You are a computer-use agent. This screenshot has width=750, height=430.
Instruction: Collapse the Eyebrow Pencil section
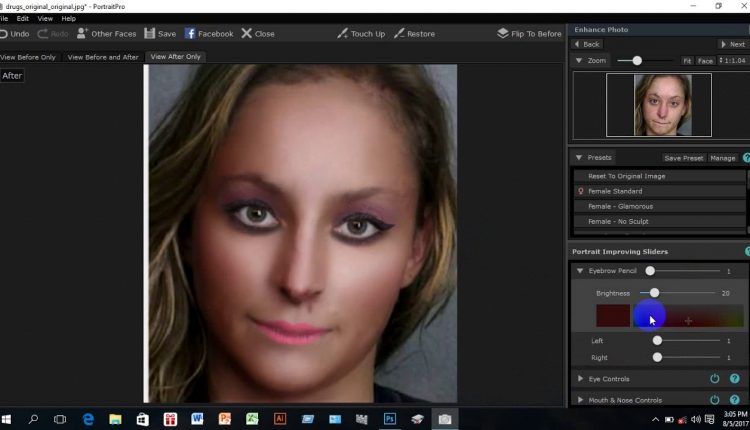(580, 271)
